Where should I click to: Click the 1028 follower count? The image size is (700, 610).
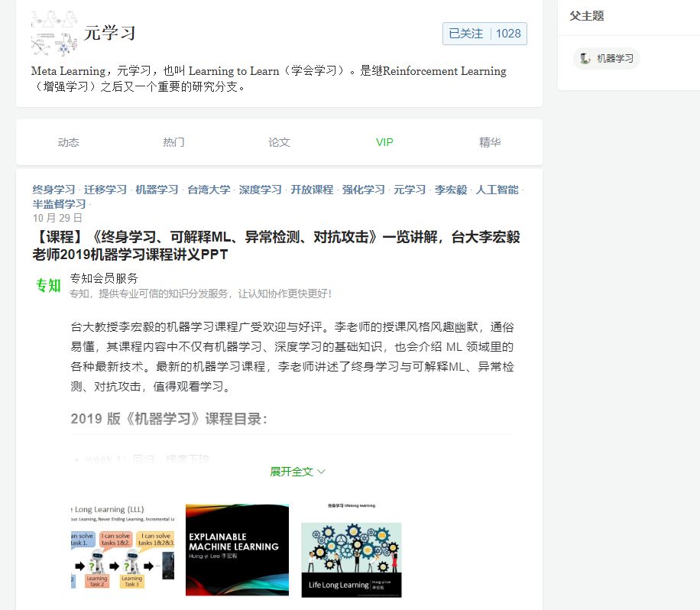click(508, 34)
